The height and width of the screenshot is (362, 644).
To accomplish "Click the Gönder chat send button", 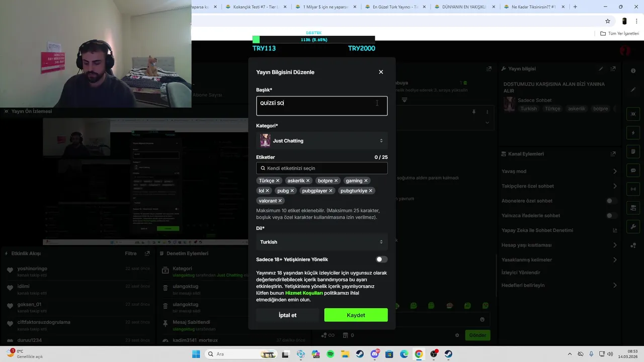I will (477, 335).
